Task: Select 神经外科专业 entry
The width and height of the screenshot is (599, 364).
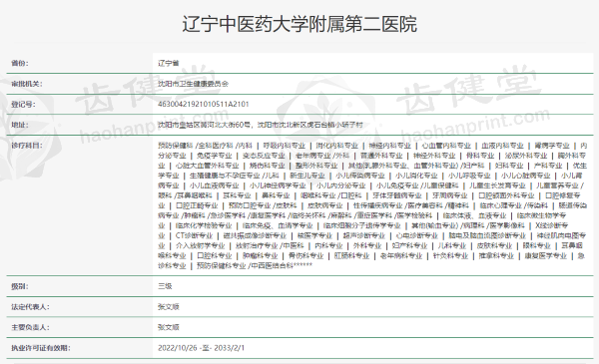Action: 434,156
